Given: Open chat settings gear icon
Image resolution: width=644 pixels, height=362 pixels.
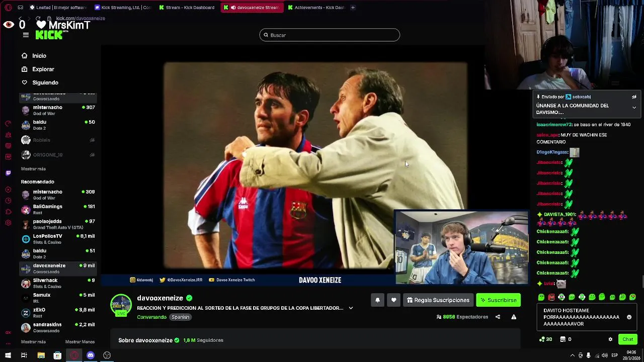Looking at the screenshot, I should coord(610,339).
